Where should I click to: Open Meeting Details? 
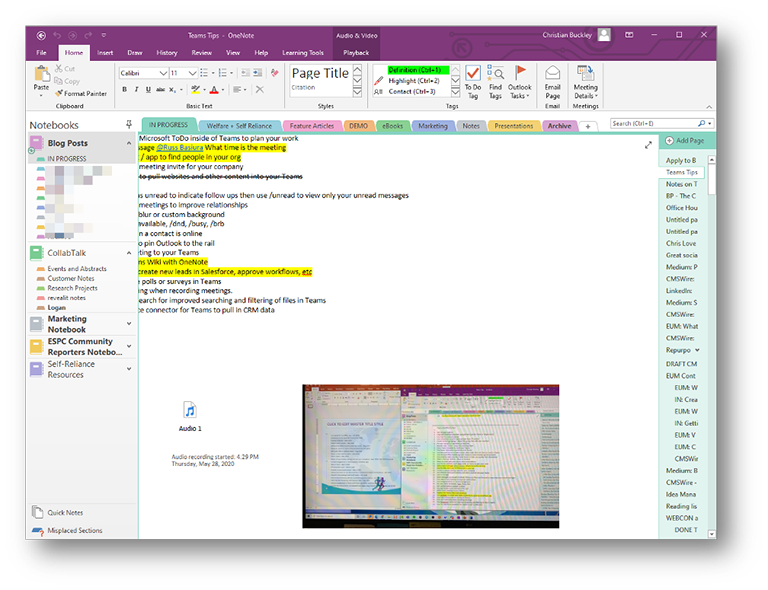point(586,82)
